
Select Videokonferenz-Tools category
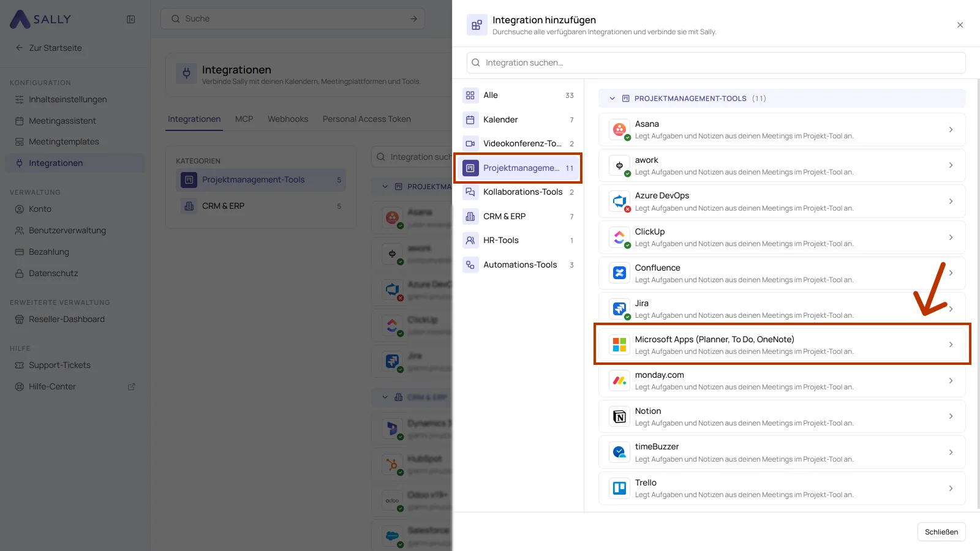(x=518, y=143)
